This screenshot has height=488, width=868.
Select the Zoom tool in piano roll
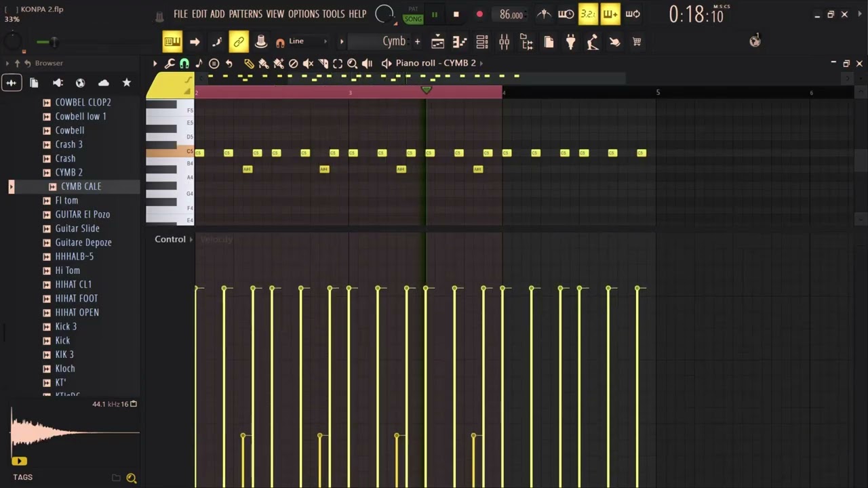(x=353, y=63)
